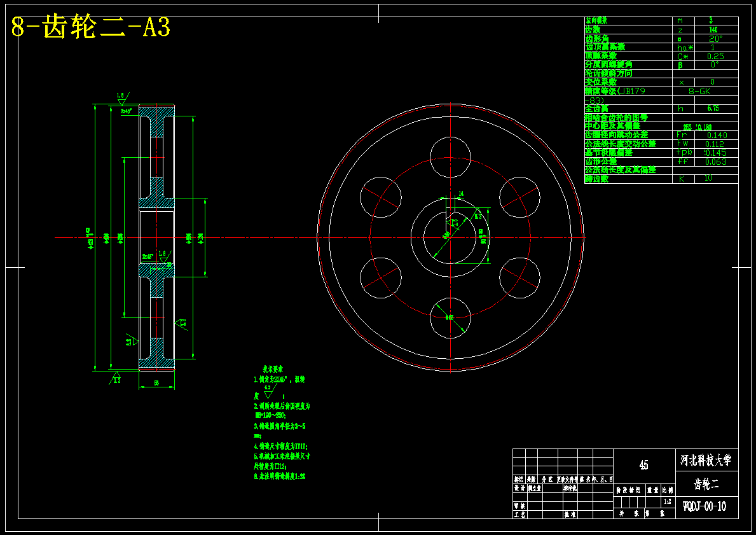Click the value '0.112' in the table

pyautogui.click(x=715, y=144)
